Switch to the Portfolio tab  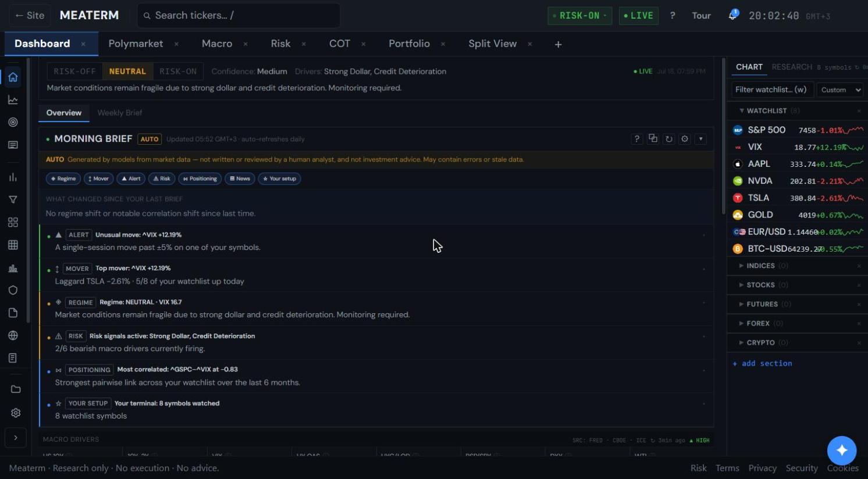[409, 44]
